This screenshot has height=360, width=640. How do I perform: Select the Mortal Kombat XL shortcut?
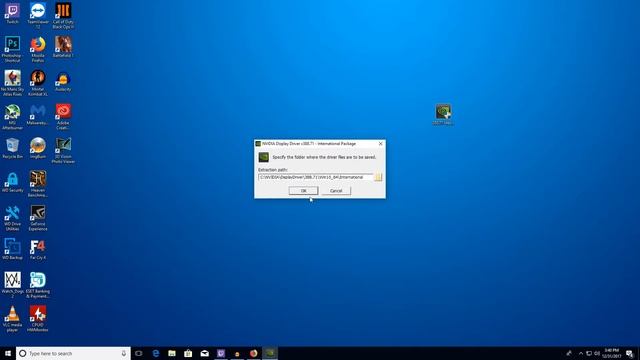click(x=38, y=83)
